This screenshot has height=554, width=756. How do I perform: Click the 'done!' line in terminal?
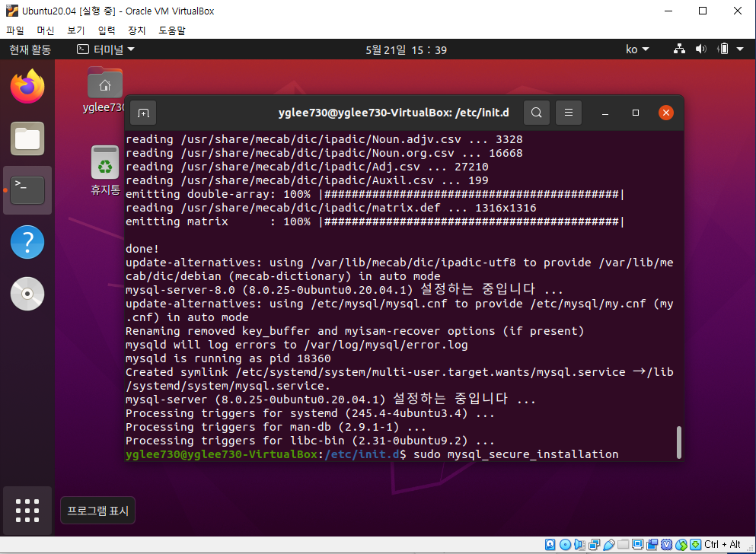[142, 249]
